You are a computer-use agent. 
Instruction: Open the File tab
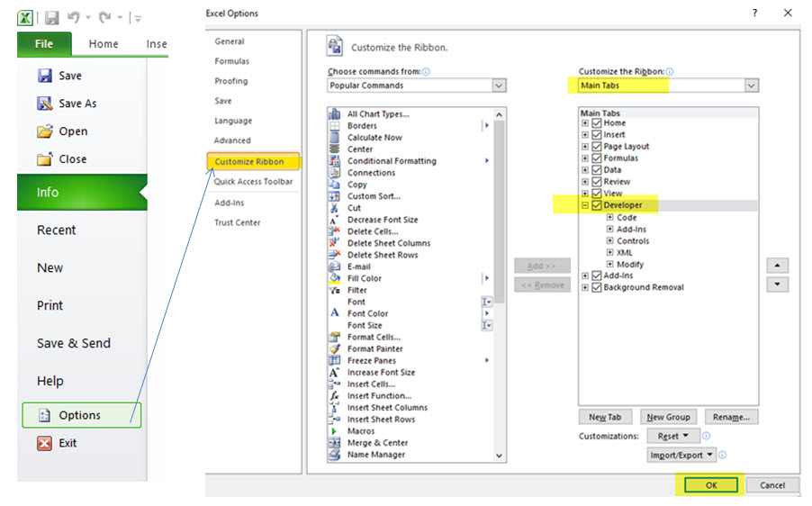(x=44, y=44)
